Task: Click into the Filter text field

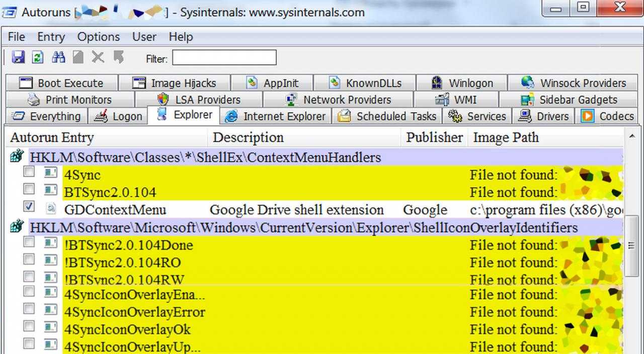Action: [224, 58]
